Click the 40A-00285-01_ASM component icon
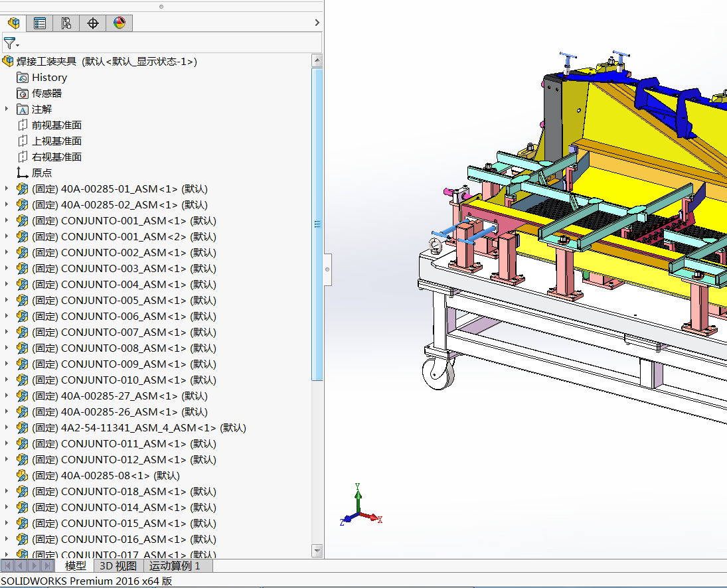Screen dimensions: 727x588 (x=23, y=188)
